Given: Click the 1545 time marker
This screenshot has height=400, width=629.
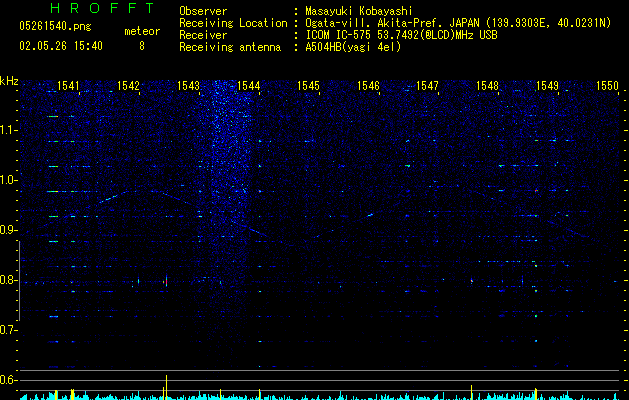Looking at the screenshot, I should click(308, 85).
